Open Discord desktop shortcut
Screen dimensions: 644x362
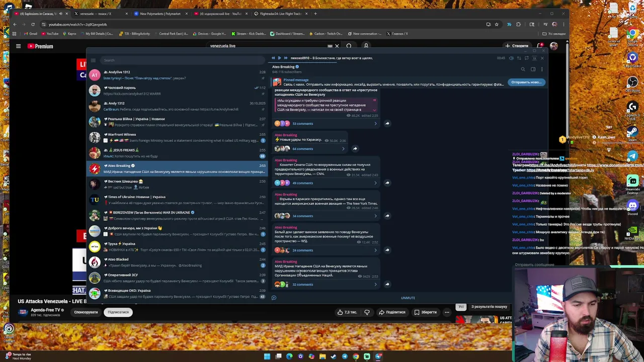tap(632, 207)
